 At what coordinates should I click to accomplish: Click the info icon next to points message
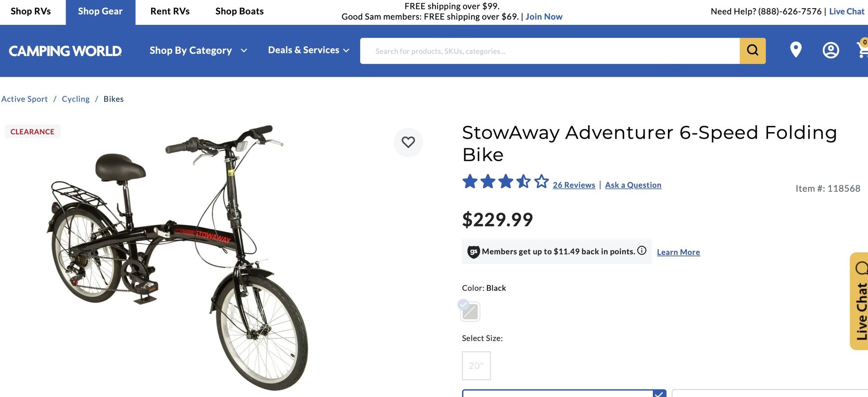(x=642, y=251)
